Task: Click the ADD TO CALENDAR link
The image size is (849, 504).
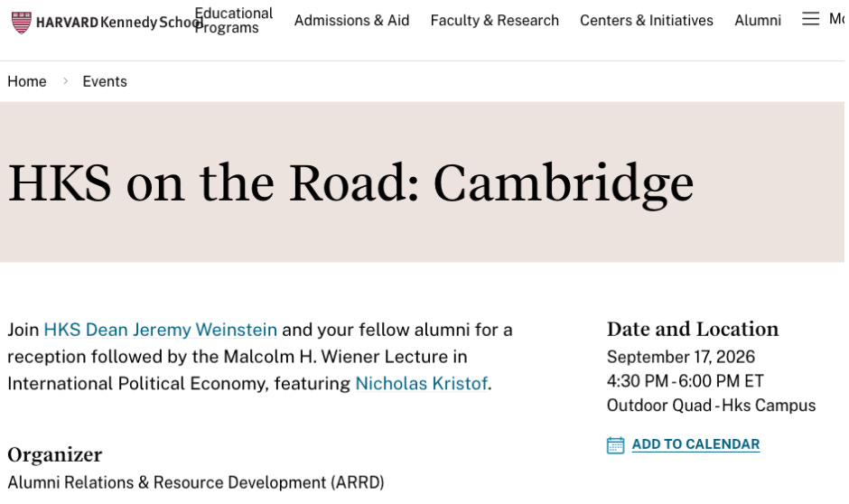Action: [x=695, y=444]
